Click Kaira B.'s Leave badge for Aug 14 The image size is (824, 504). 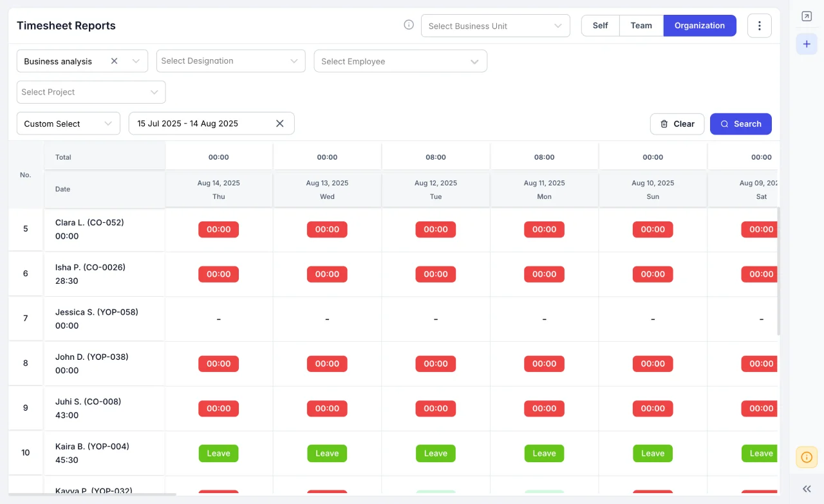coord(219,453)
